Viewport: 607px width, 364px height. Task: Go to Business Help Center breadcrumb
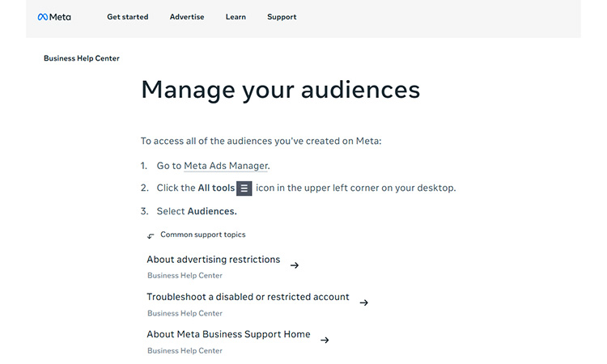point(82,58)
